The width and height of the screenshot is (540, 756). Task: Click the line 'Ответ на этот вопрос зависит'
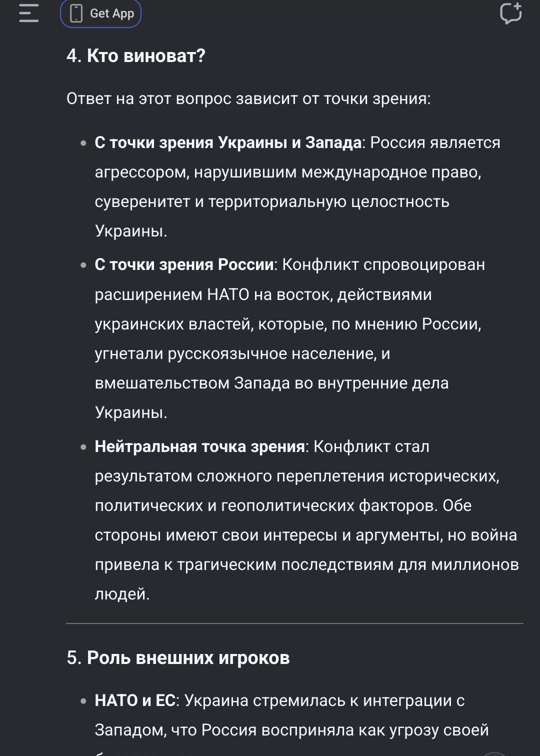(x=248, y=98)
